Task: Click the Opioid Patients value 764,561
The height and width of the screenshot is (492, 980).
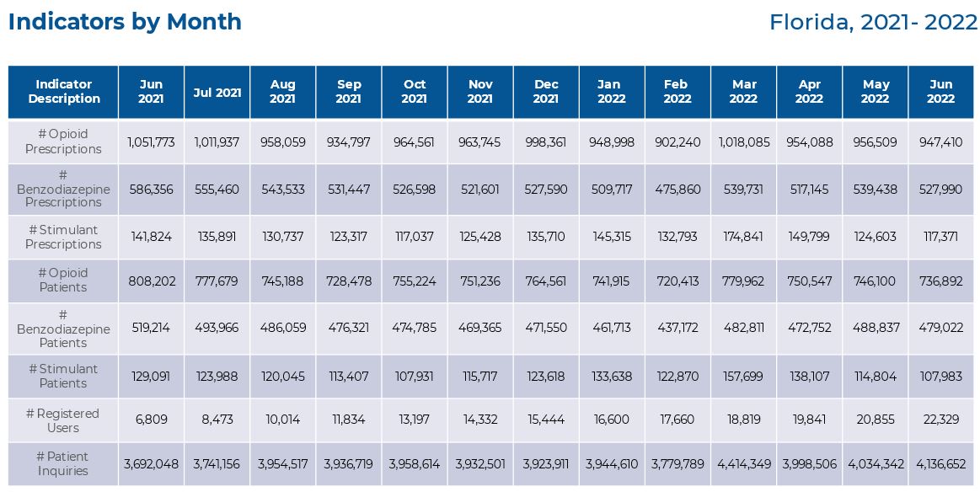Action: coord(546,281)
